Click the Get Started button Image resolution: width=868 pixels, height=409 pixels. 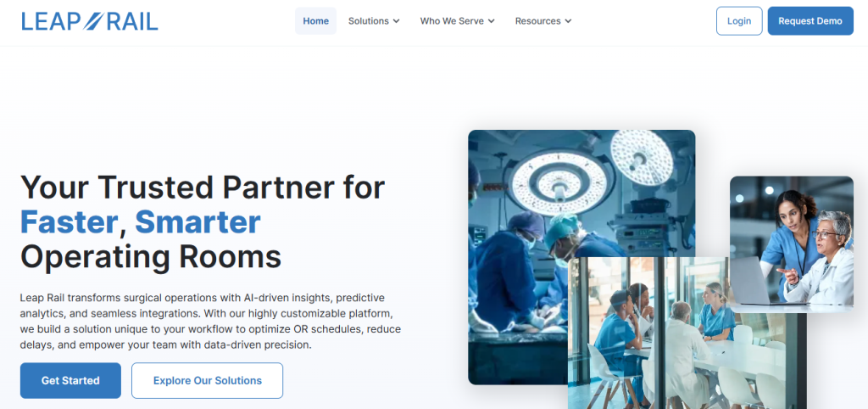pyautogui.click(x=70, y=381)
